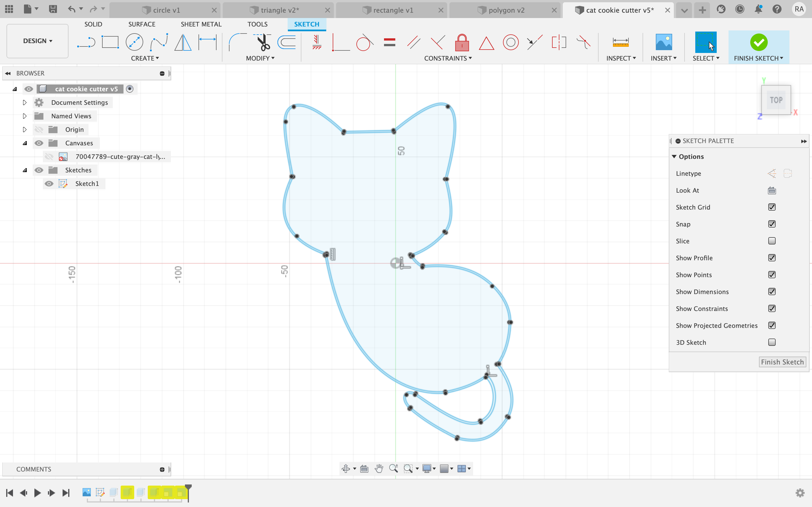Choose the Center Diameter Circle tool
812x507 pixels.
134,43
